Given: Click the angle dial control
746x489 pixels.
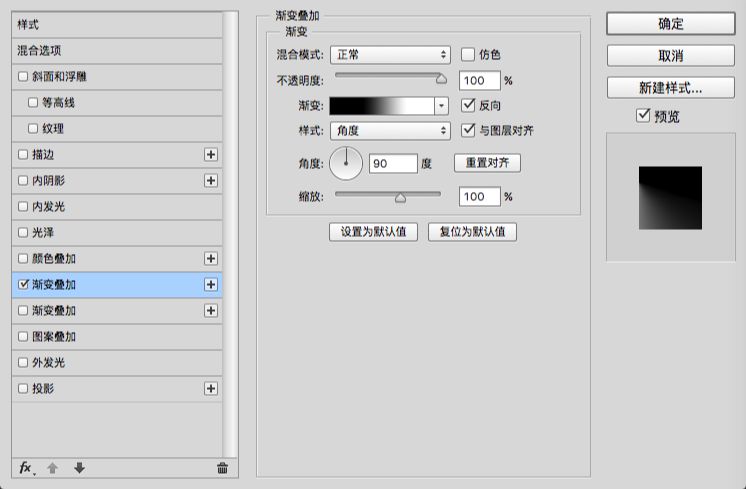Looking at the screenshot, I should pos(346,164).
